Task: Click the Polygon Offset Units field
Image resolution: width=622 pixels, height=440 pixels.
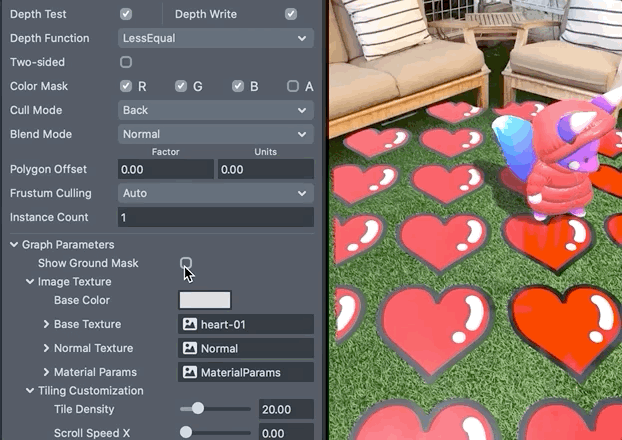Action: 266,169
